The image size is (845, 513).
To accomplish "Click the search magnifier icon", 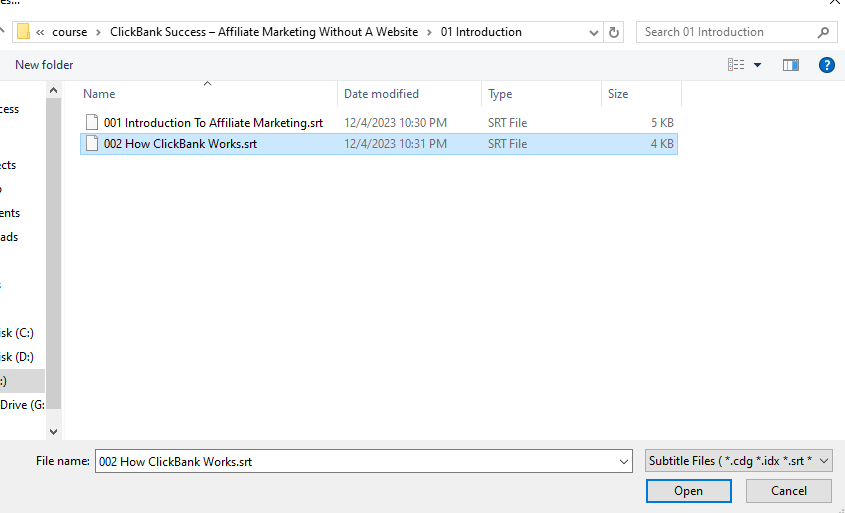I will tap(823, 32).
